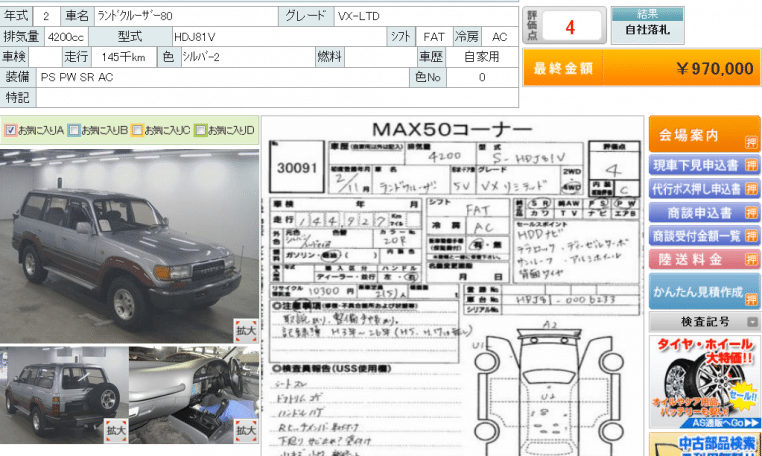Open the 現車下見申込書 form
The image size is (762, 456).
[704, 164]
